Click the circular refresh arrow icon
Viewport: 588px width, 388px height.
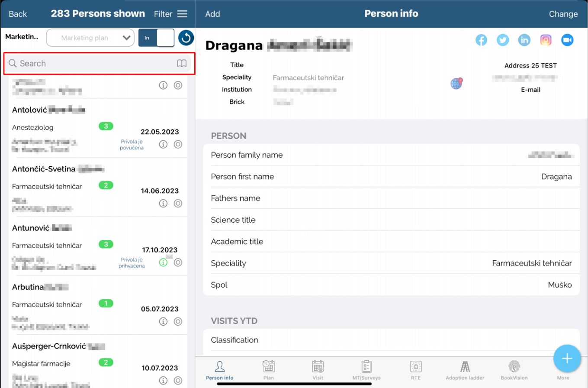(x=186, y=38)
